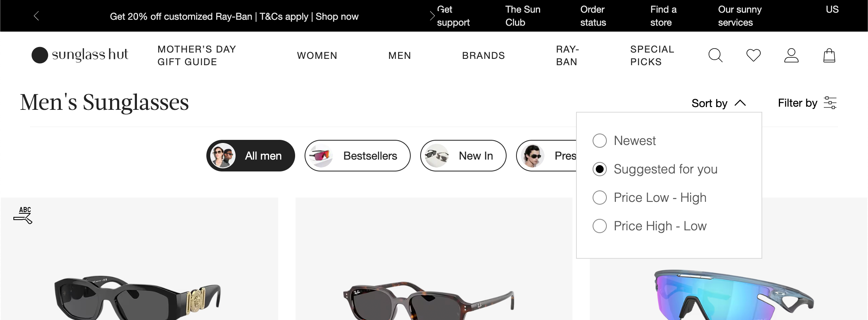This screenshot has width=868, height=320.
Task: Open the Women navigation menu
Action: point(317,56)
